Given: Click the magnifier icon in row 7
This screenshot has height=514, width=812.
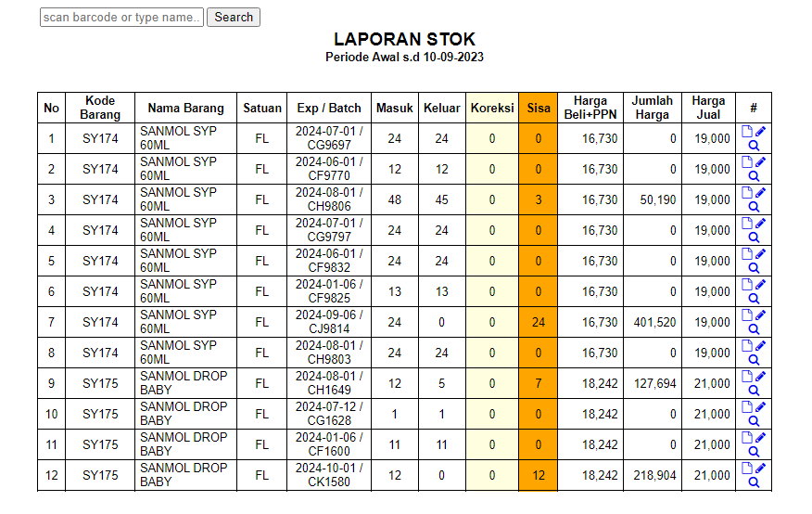Looking at the screenshot, I should pos(754,329).
